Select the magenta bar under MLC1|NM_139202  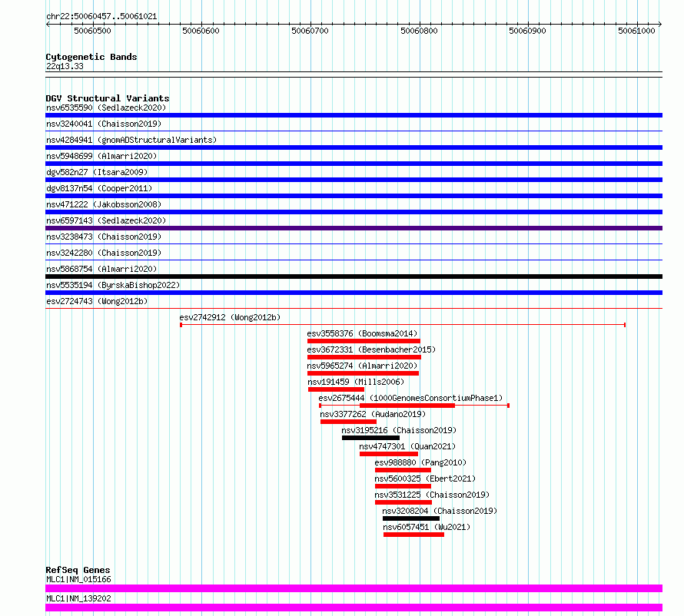coord(354,608)
